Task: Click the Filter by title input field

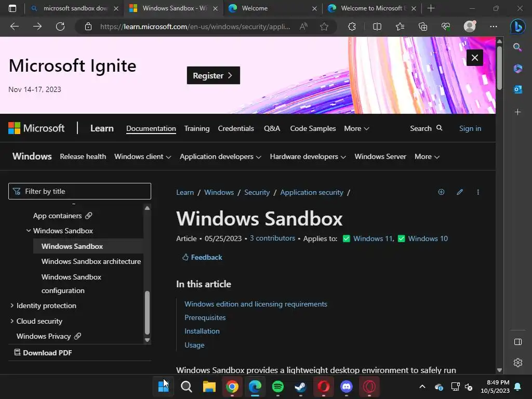Action: pos(79,191)
